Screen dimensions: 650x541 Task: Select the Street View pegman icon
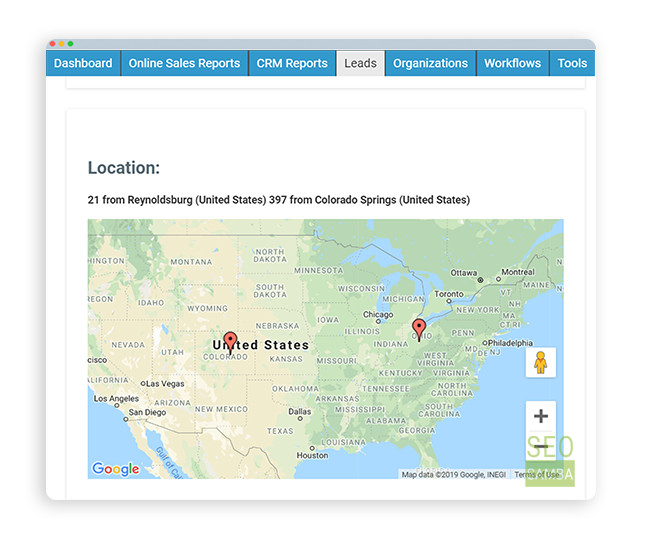[541, 362]
